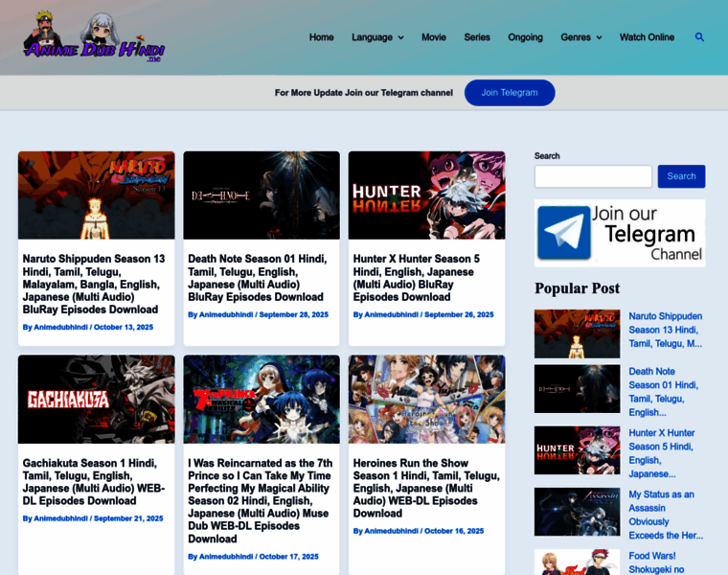This screenshot has height=575, width=728.
Task: Click the blue Search button in sidebar
Action: click(x=681, y=176)
